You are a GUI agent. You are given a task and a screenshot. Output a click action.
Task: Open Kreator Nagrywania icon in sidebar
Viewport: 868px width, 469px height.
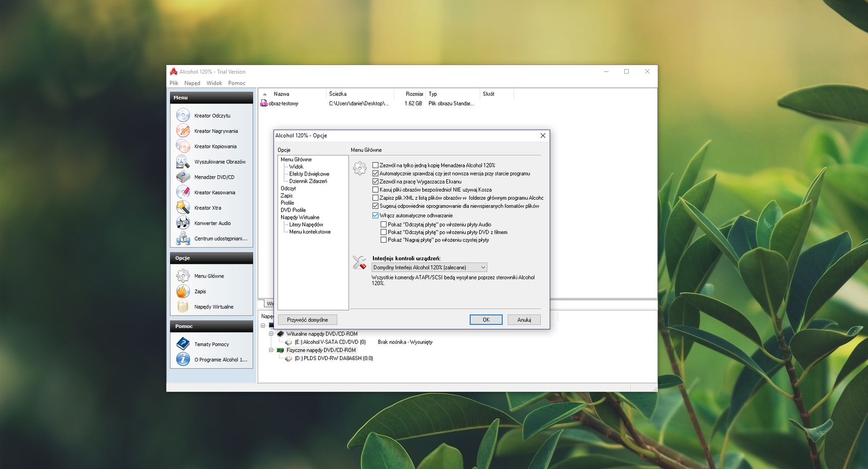coord(183,131)
